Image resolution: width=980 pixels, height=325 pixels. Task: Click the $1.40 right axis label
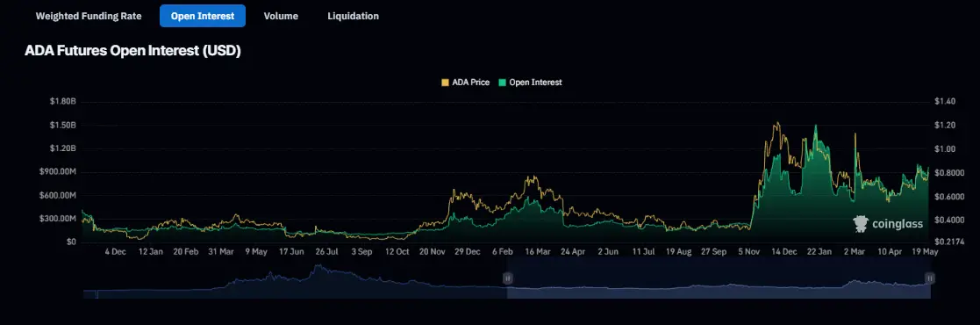944,101
